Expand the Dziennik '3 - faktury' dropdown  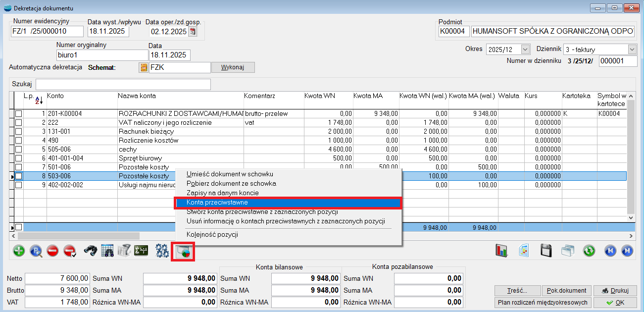click(x=632, y=50)
